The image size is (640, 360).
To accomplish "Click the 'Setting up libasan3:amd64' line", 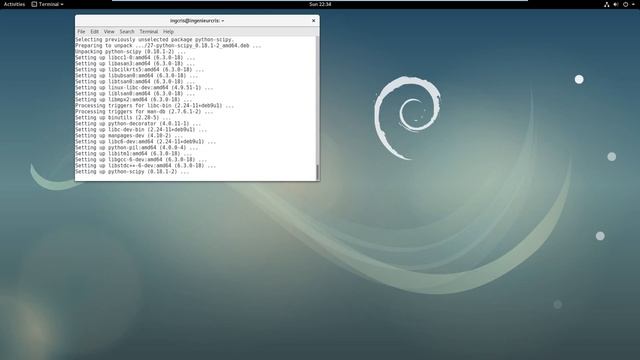I will pos(135,64).
